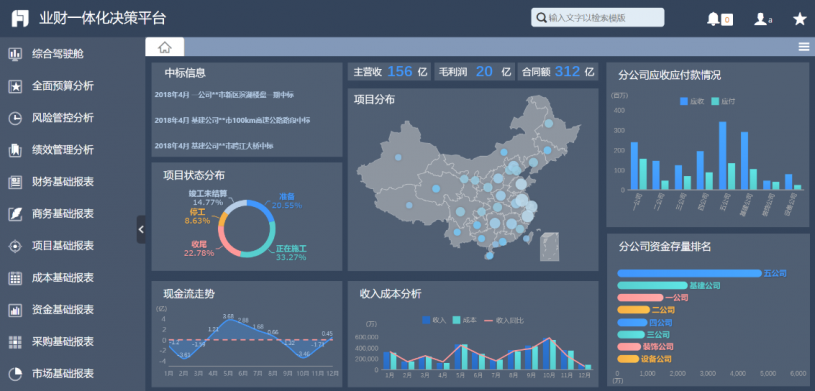Click the South China Sea inset map
This screenshot has width=815, height=391.
click(548, 246)
